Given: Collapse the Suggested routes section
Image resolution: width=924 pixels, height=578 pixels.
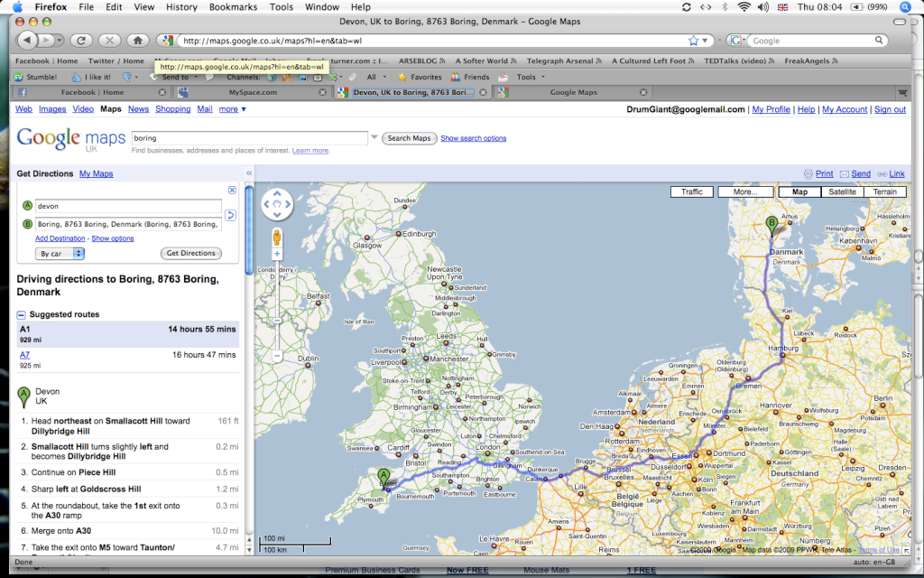Looking at the screenshot, I should point(22,315).
